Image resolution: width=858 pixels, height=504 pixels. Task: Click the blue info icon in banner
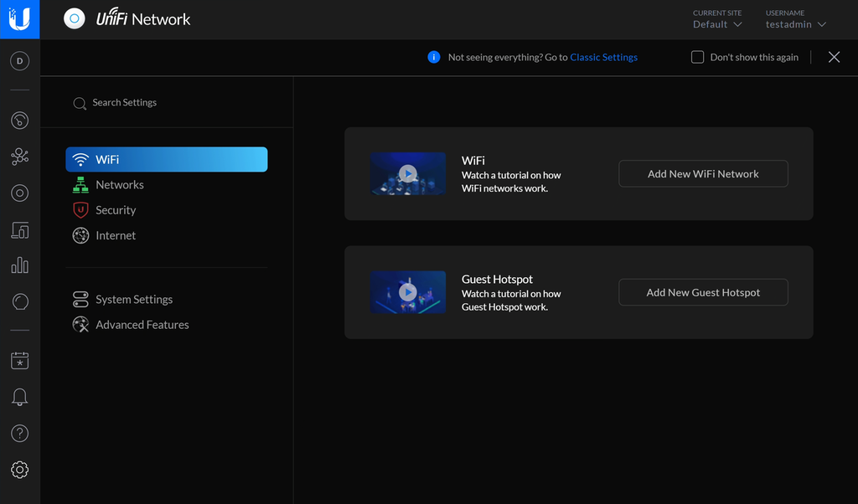pos(434,57)
